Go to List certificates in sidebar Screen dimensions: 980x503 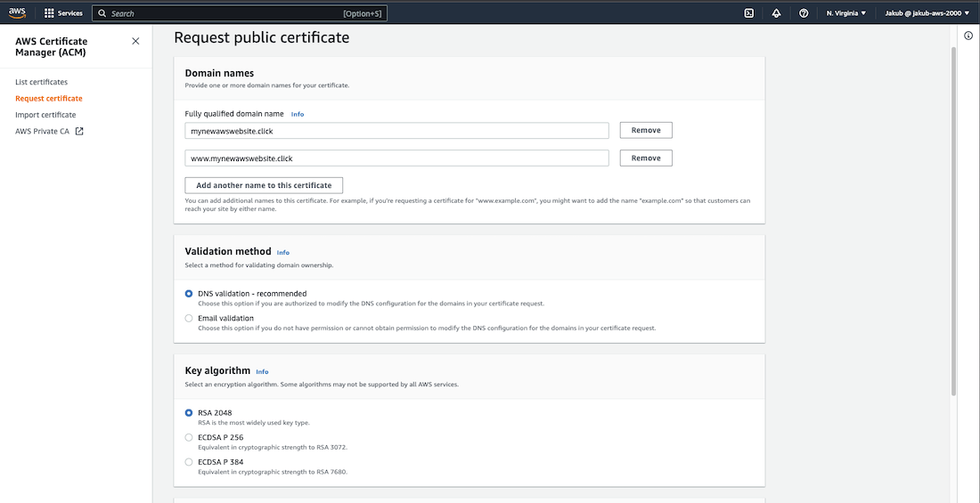[x=41, y=82]
